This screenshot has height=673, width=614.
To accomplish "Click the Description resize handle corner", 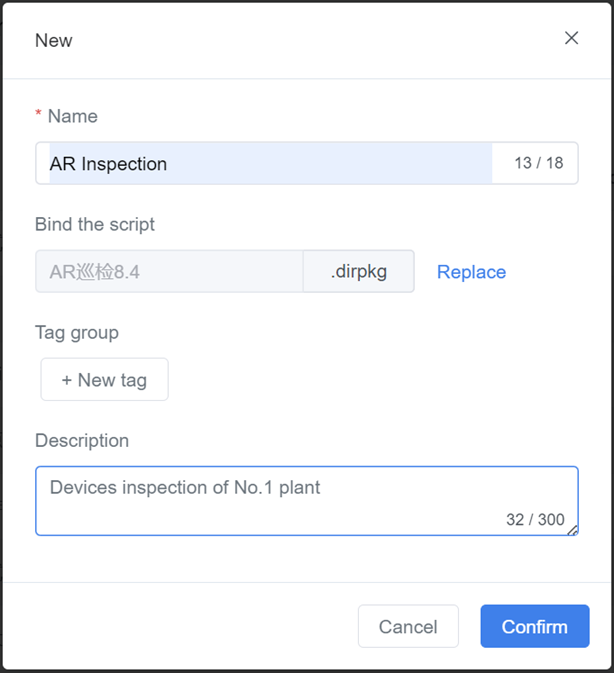I will (x=573, y=530).
